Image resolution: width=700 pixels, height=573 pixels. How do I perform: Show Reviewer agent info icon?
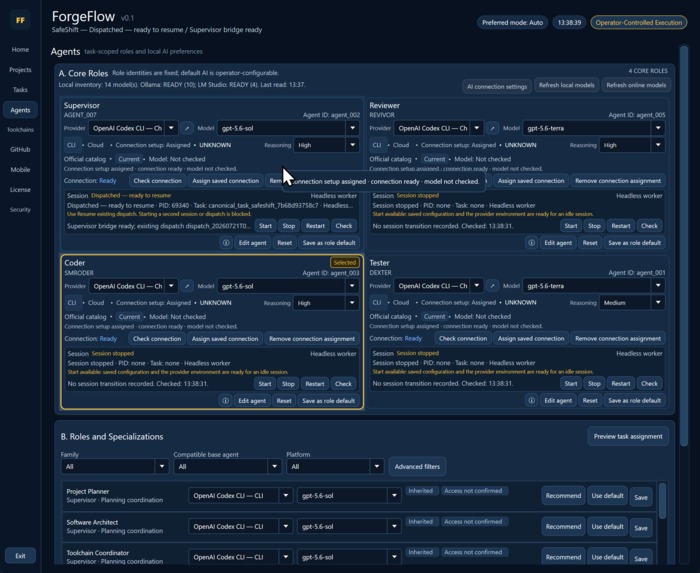point(531,243)
